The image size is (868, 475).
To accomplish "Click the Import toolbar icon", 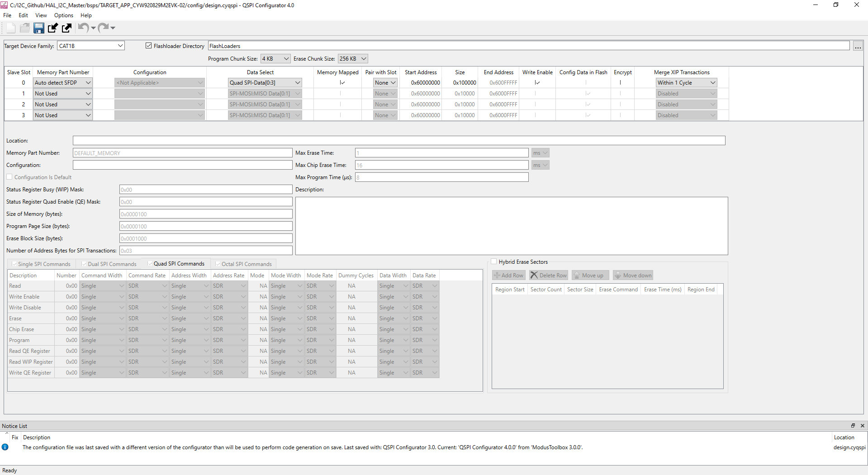I will 53,28.
